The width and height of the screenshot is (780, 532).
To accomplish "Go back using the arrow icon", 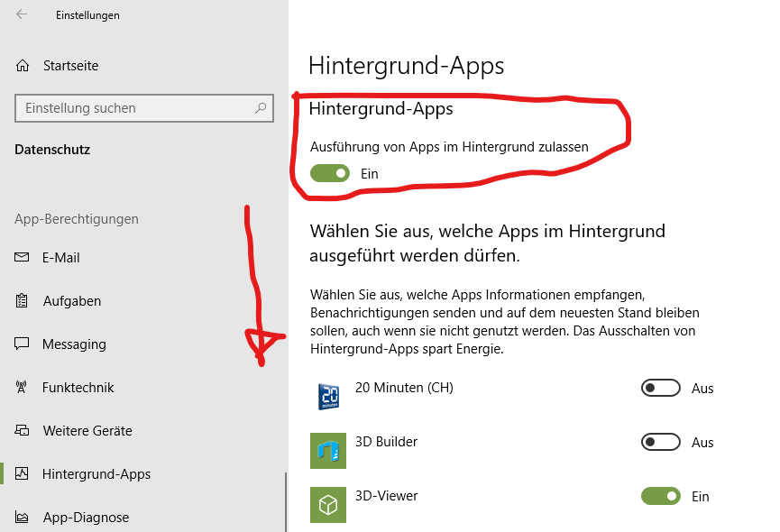I will pos(22,14).
